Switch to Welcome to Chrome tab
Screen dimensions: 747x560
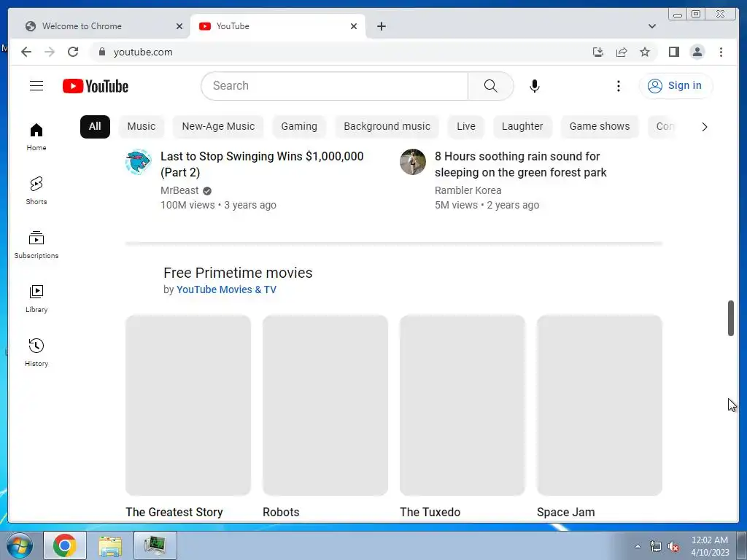coord(99,26)
